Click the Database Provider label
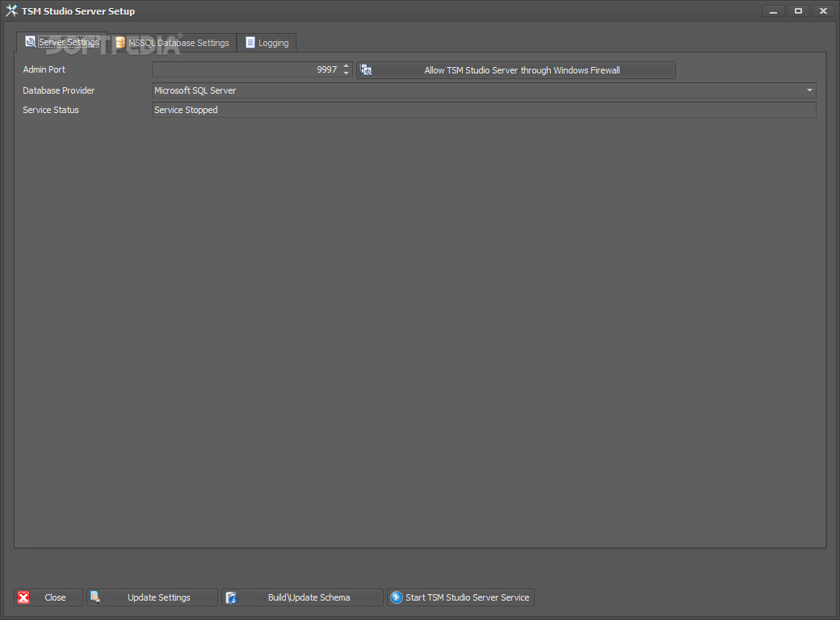Image resolution: width=840 pixels, height=620 pixels. (58, 90)
